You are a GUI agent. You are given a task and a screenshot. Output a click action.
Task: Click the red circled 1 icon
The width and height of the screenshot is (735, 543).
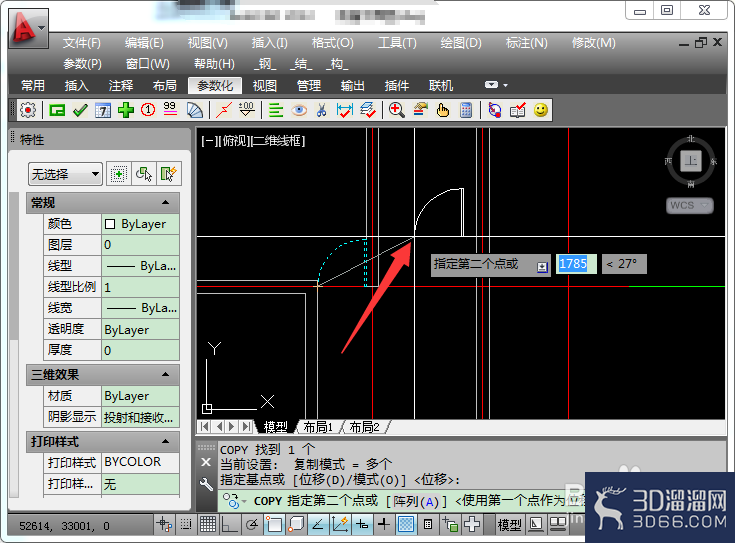click(x=148, y=111)
